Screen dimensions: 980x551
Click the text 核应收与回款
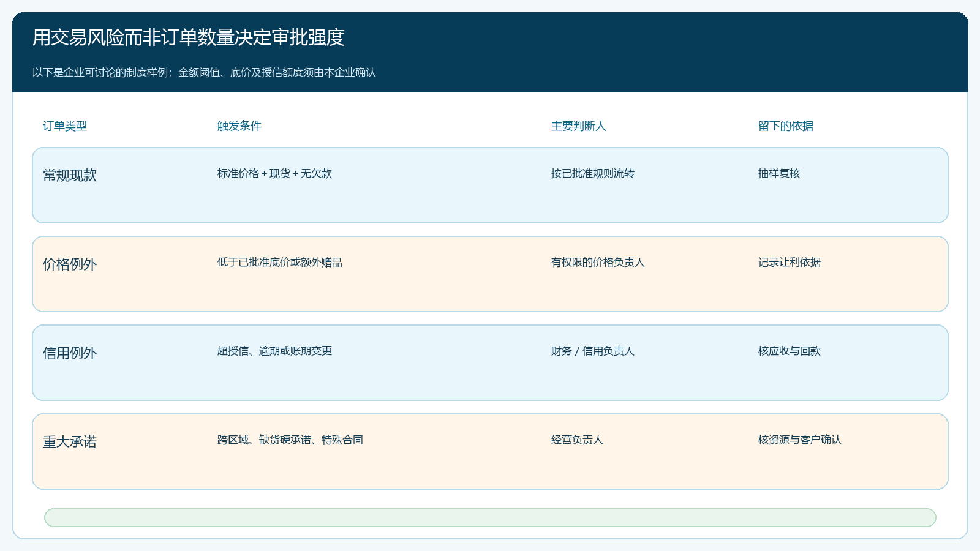pos(790,351)
